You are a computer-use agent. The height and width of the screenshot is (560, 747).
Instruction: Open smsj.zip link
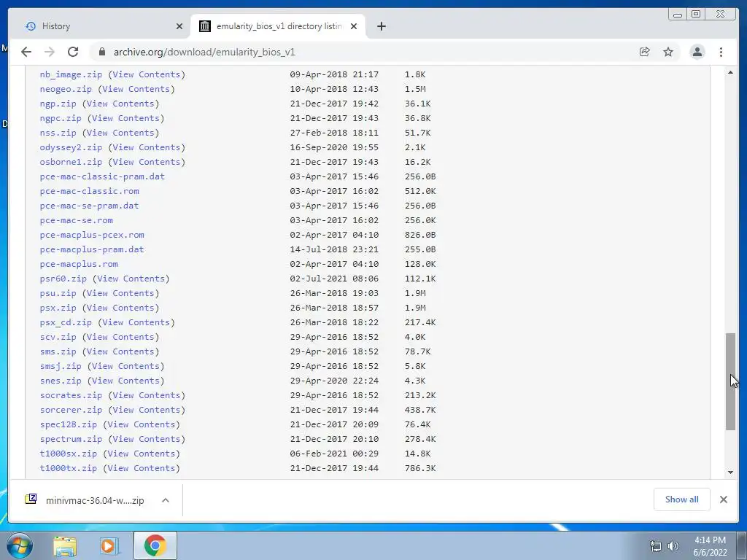61,366
